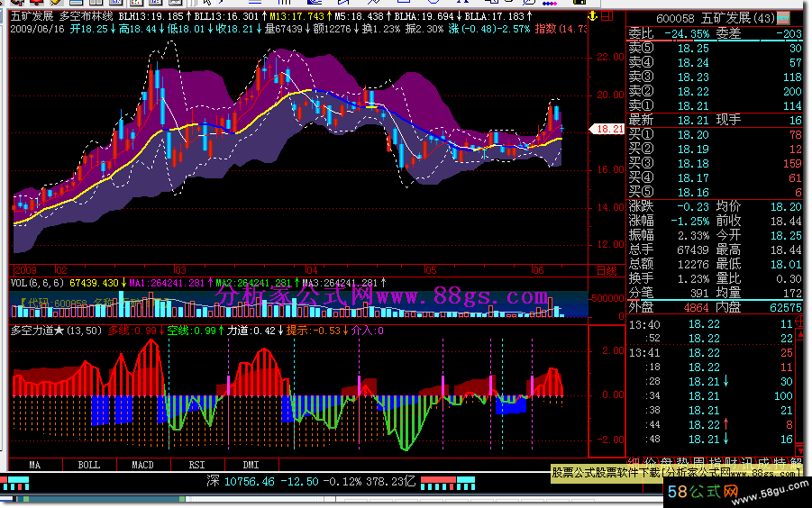Image resolution: width=812 pixels, height=508 pixels.
Task: Click the VOL(6,6,6) volume indicator label
Action: [37, 283]
